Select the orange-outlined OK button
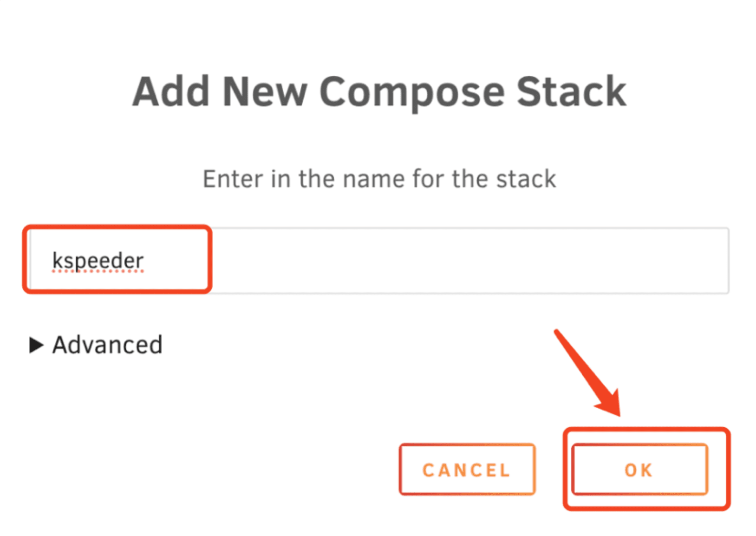Image resolution: width=756 pixels, height=536 pixels. point(639,470)
